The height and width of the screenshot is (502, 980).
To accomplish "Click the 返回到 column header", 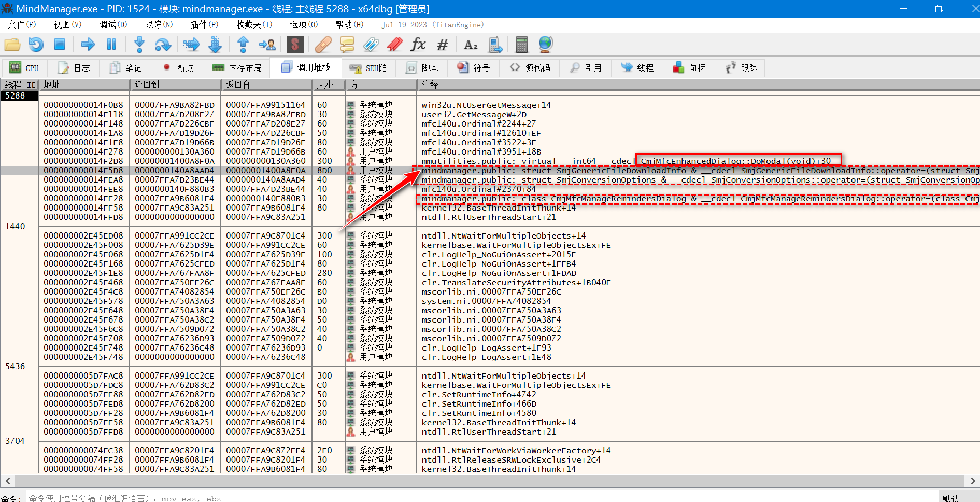I will 175,85.
